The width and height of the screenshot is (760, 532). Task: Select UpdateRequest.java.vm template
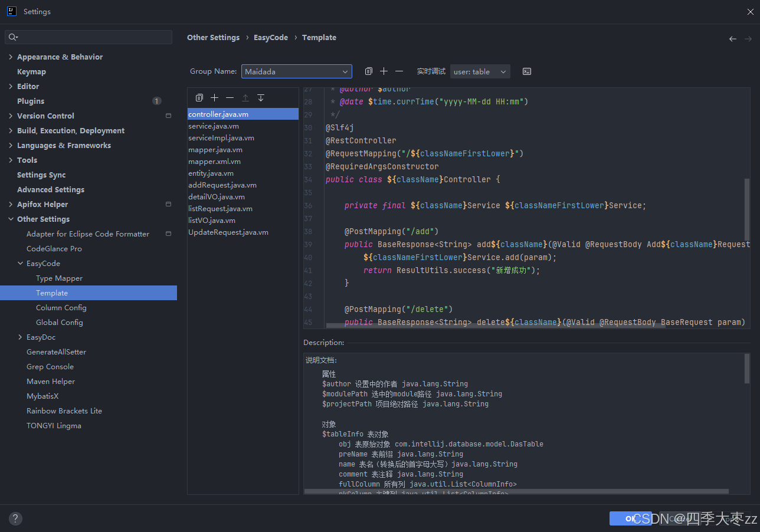pyautogui.click(x=243, y=232)
